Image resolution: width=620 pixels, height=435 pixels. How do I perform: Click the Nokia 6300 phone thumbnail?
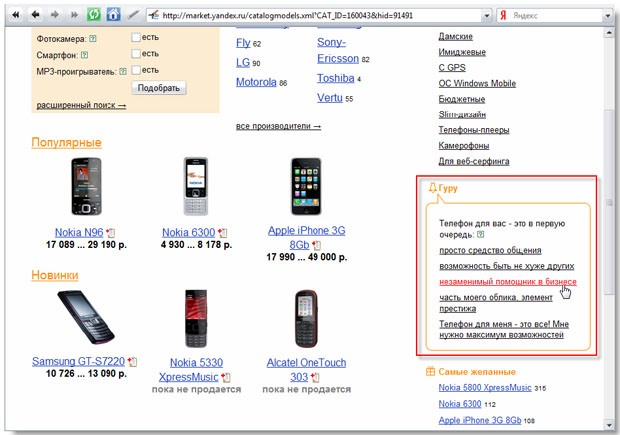pos(196,186)
